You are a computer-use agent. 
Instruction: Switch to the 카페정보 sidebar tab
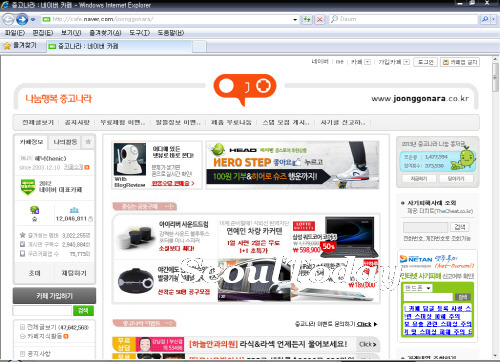[31, 142]
